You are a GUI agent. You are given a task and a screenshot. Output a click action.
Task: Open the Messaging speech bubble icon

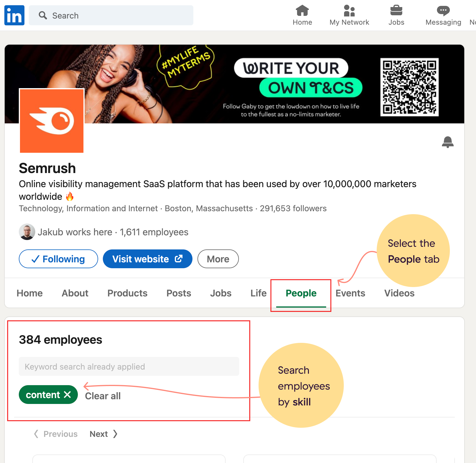pos(443,11)
